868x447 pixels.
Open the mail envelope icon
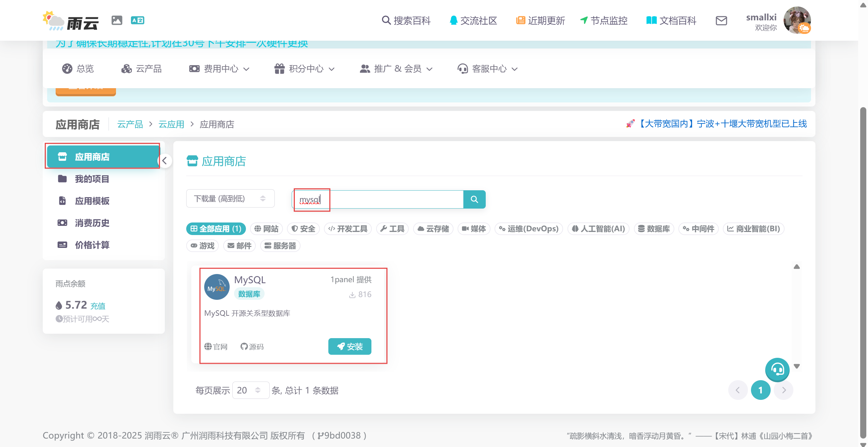coord(721,21)
